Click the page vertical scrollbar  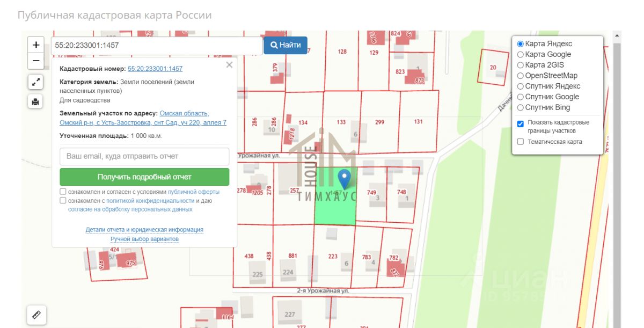coord(617,179)
